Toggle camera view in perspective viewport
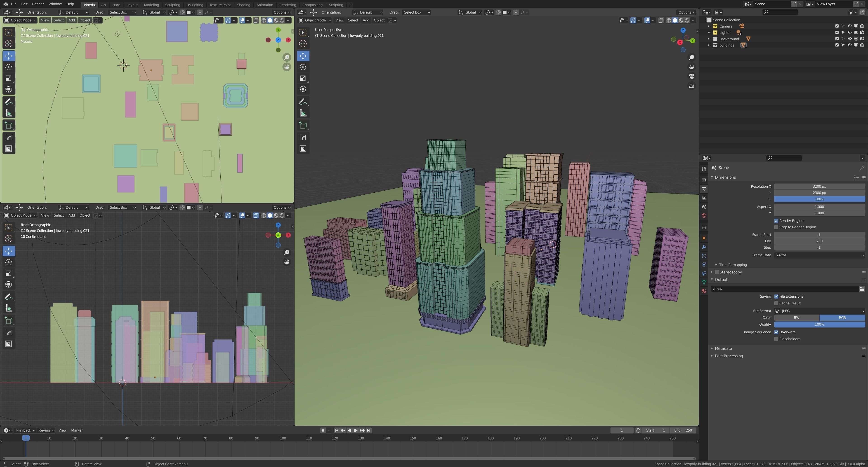Viewport: 868px width, 467px height. click(x=691, y=76)
